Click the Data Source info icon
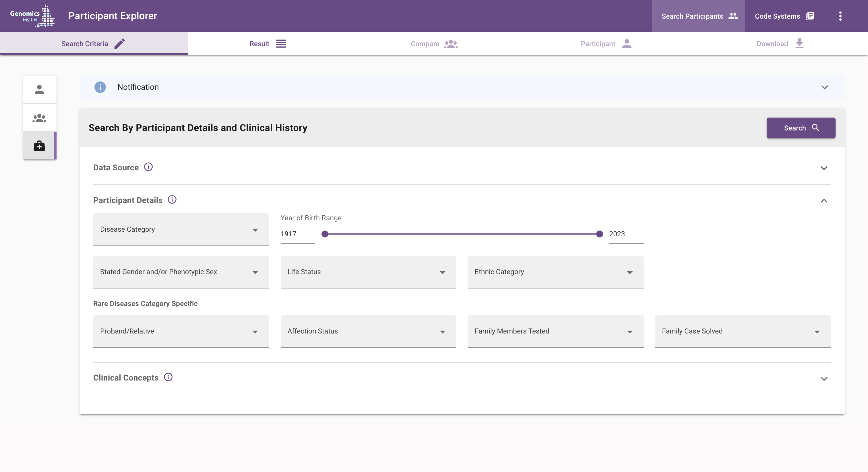868x472 pixels. [148, 167]
